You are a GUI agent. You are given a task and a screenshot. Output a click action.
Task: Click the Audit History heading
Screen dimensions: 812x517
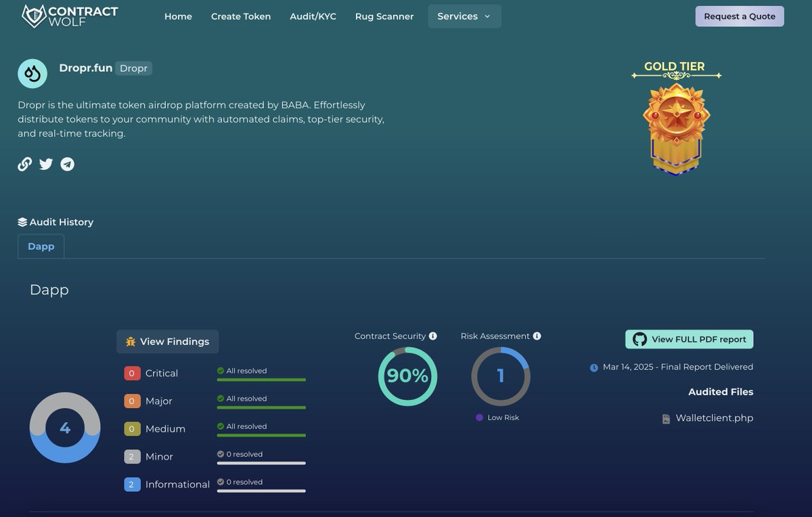62,222
